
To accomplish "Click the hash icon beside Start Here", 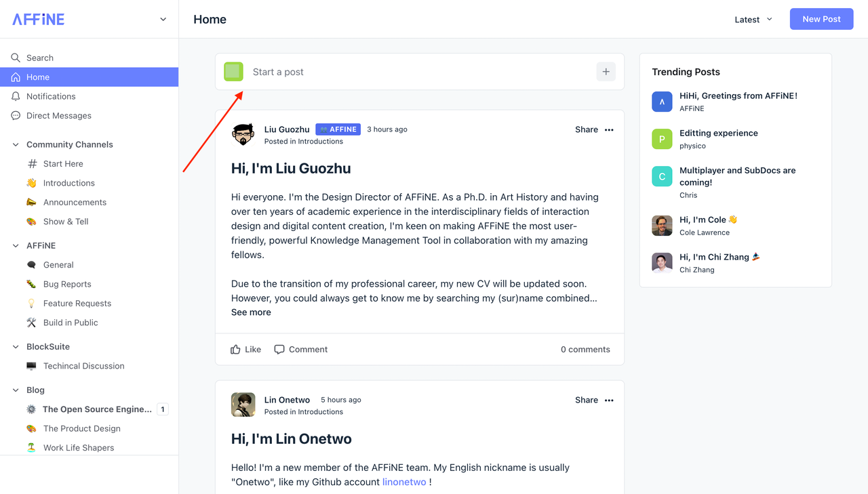I will pos(32,163).
